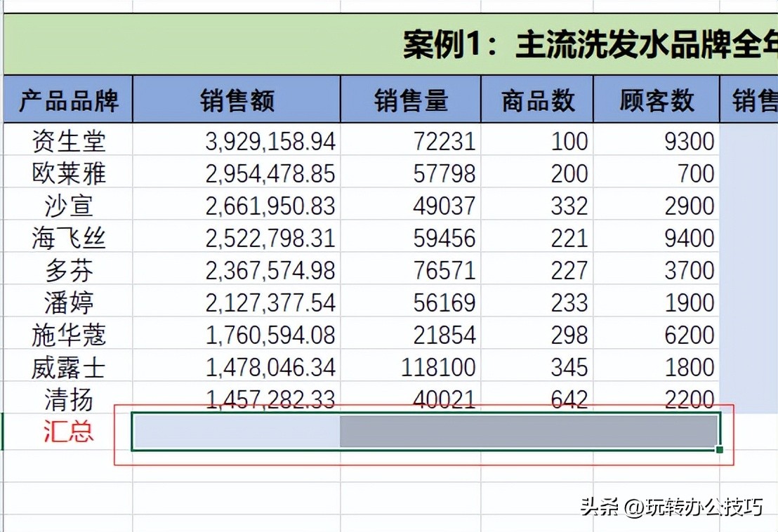This screenshot has width=778, height=532.
Task: Select the brand cell 威露士
Action: (x=68, y=366)
